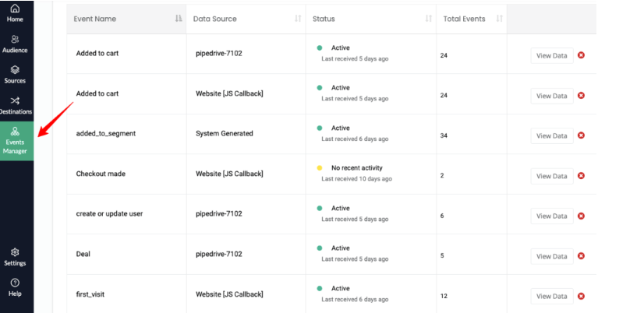Screen dimensions: 644x313
Task: View Data for Deal event
Action: pyautogui.click(x=551, y=256)
